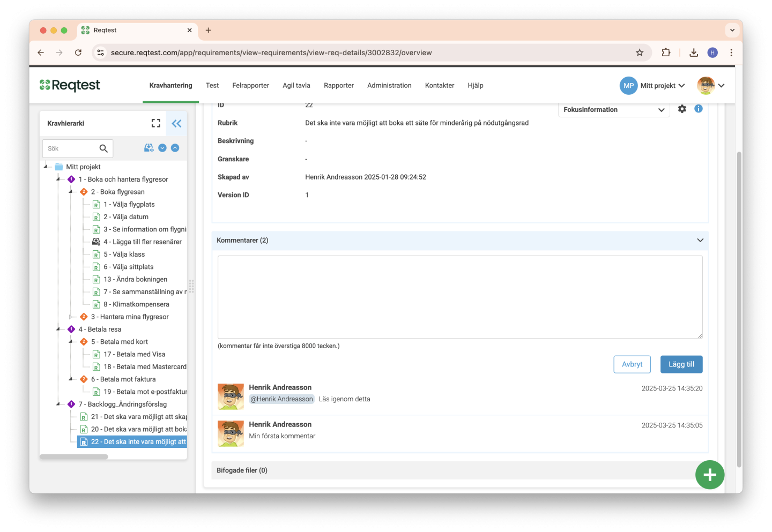Collapse all tree nodes with up-arrow circle

(x=175, y=148)
